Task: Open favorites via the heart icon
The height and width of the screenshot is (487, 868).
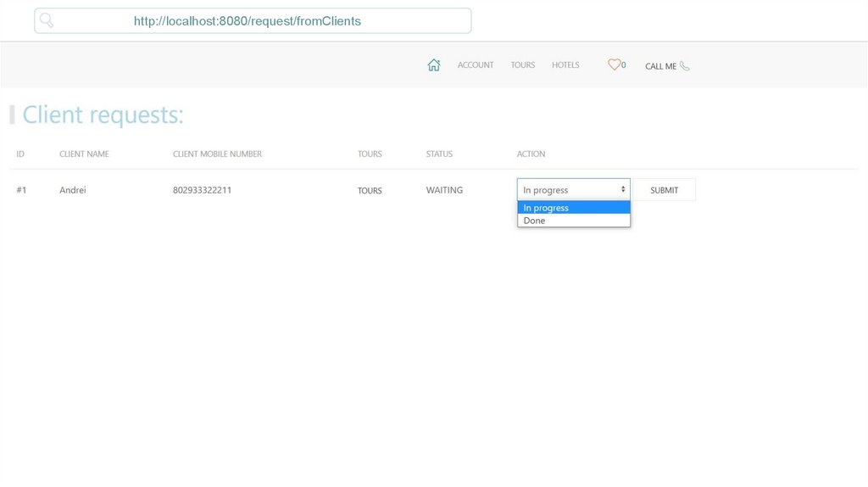Action: (x=614, y=64)
